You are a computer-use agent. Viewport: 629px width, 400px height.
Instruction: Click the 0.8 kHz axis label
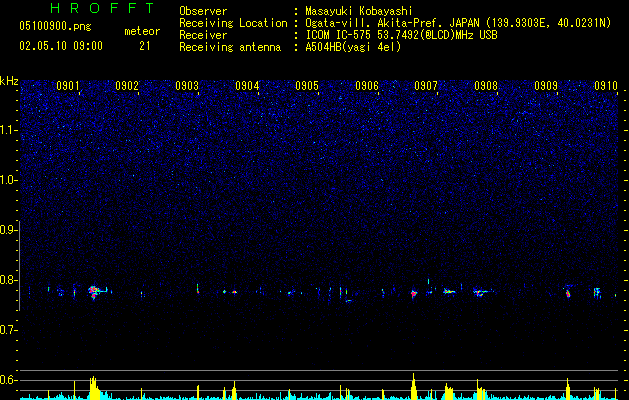click(x=8, y=280)
